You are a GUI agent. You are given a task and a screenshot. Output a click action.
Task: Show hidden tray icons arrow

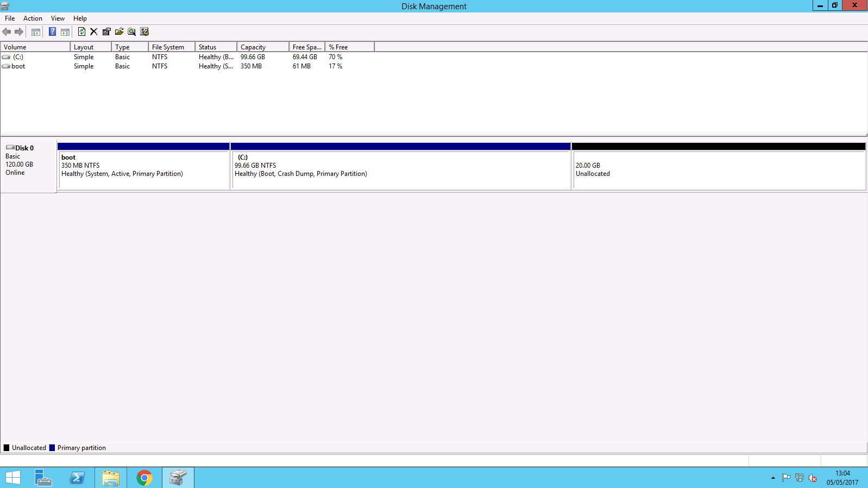773,478
